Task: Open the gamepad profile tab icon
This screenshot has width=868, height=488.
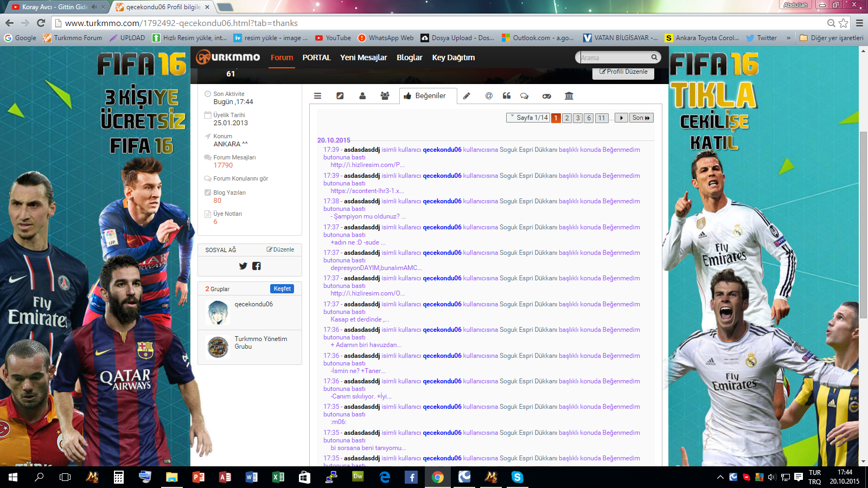Action: point(547,96)
